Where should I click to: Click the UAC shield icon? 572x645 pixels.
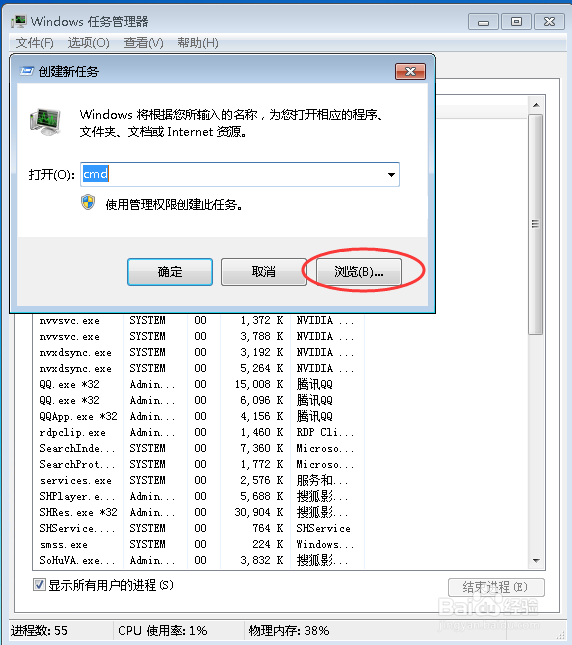[x=88, y=203]
